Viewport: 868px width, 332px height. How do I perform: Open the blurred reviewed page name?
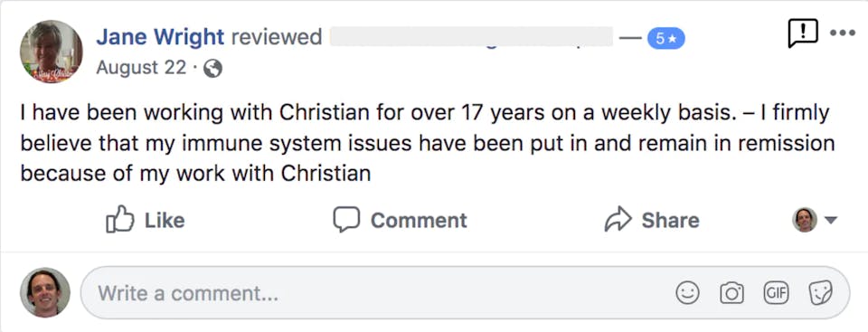(471, 37)
